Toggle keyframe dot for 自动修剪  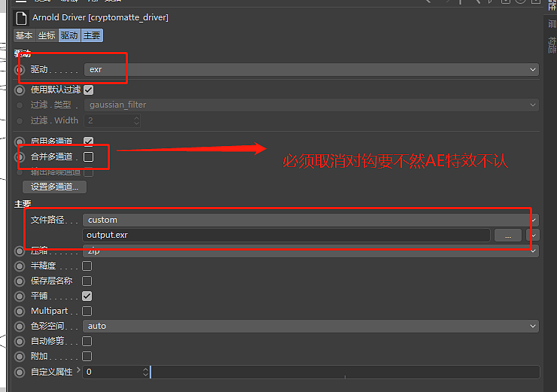click(20, 342)
